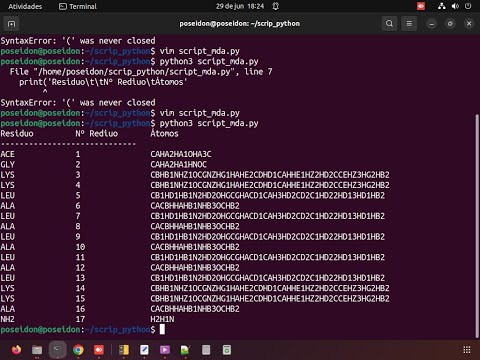Image resolution: width=480 pixels, height=360 pixels.
Task: Restore the terminal window size
Action: 450,24
